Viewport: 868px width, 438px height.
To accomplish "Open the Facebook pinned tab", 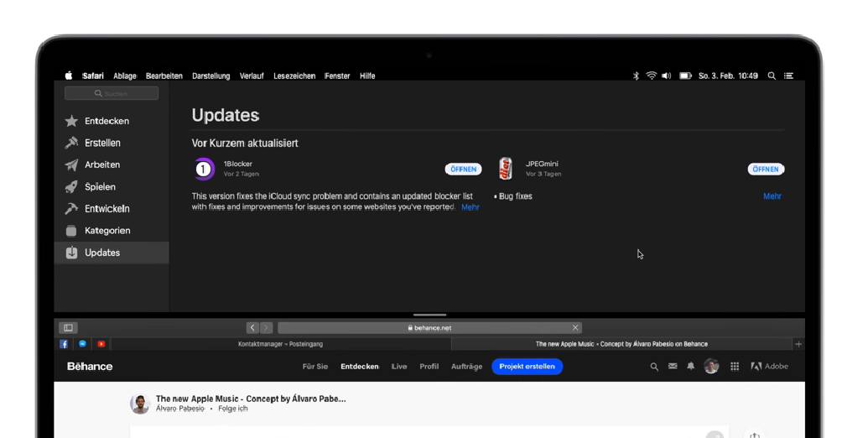I will pyautogui.click(x=65, y=344).
